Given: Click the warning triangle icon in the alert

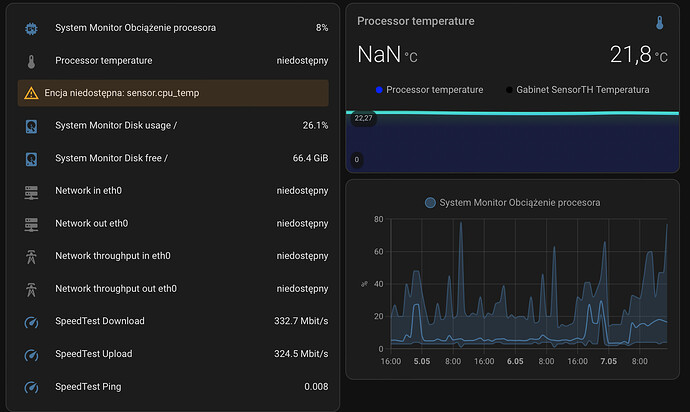Looking at the screenshot, I should 31,93.
